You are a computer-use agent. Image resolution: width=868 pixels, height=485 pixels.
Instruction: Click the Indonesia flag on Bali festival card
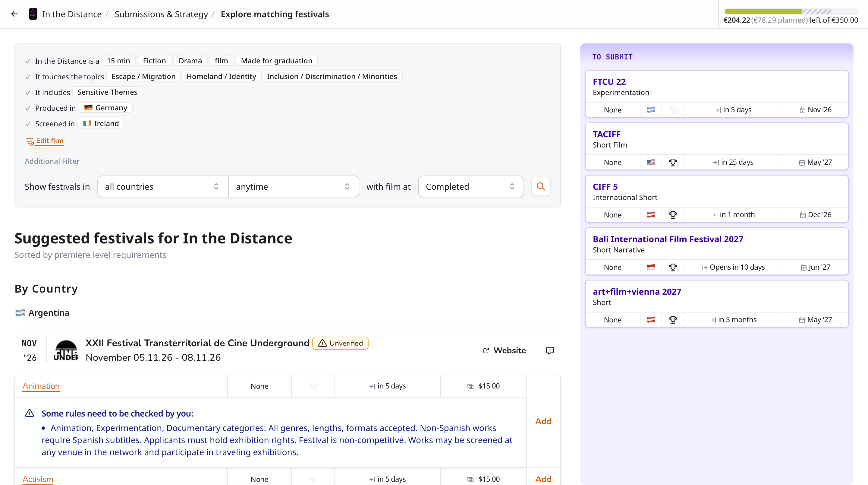(651, 267)
